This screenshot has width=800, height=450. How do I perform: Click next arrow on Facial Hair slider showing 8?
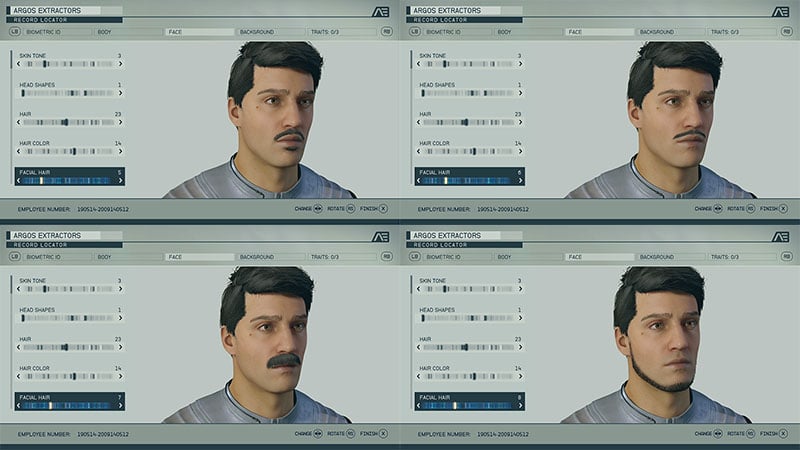pyautogui.click(x=520, y=406)
